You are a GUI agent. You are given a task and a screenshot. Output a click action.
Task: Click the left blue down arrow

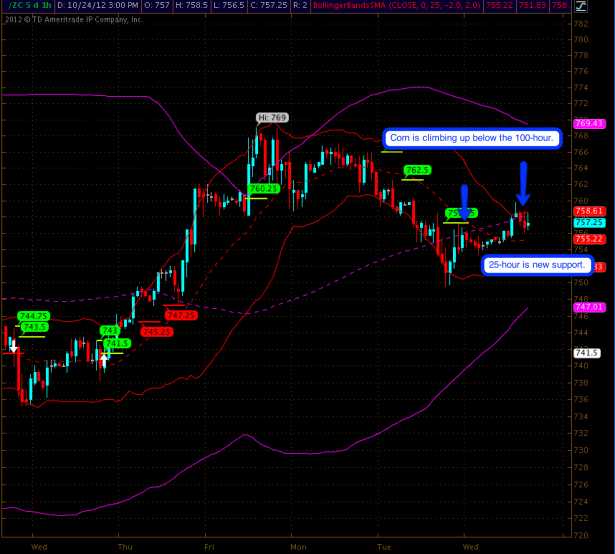point(464,196)
